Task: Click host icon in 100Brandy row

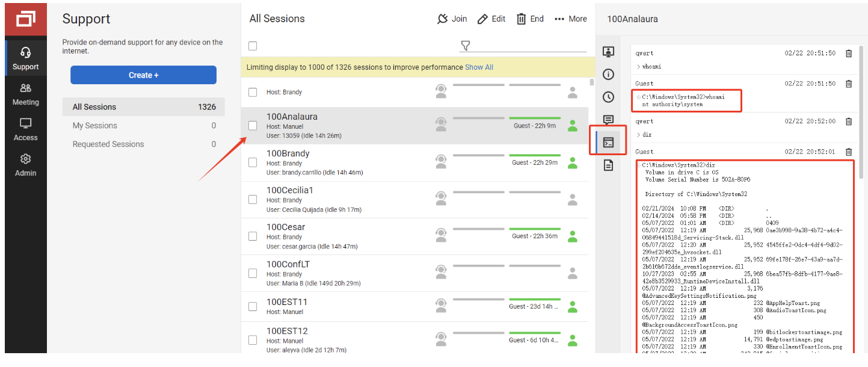Action: coord(441,162)
